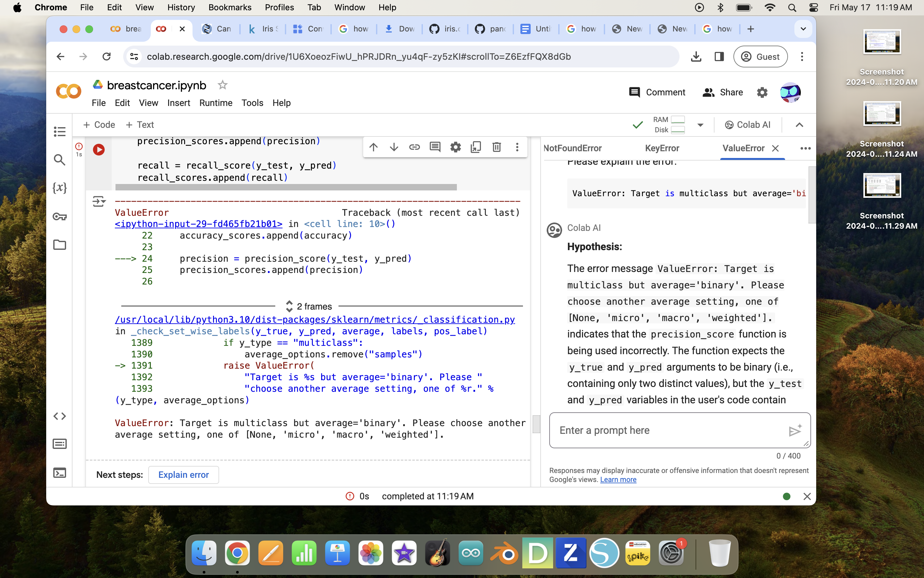Switch to the NotFoundError tab
The width and height of the screenshot is (924, 578).
pos(572,148)
